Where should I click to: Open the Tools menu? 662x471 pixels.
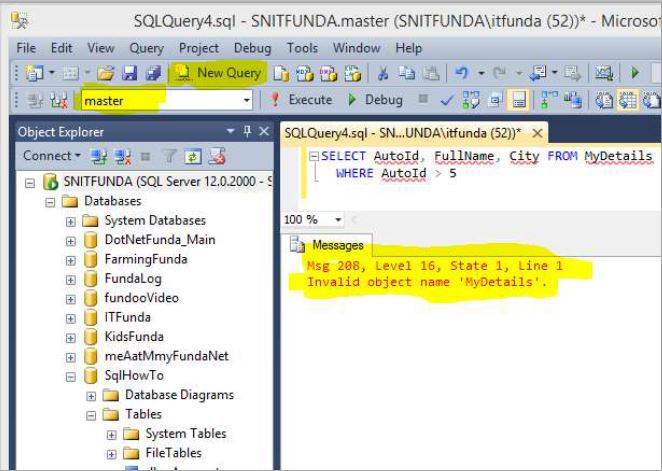pyautogui.click(x=302, y=48)
